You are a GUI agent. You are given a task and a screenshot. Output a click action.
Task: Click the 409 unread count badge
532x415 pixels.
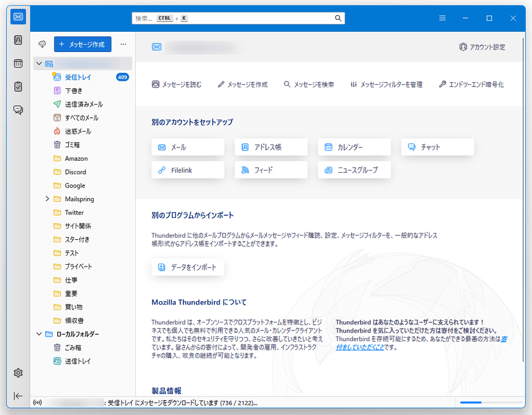(123, 77)
